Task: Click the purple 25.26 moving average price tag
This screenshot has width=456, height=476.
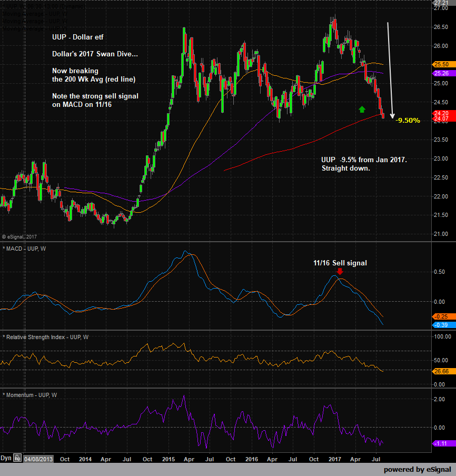Action: [443, 73]
